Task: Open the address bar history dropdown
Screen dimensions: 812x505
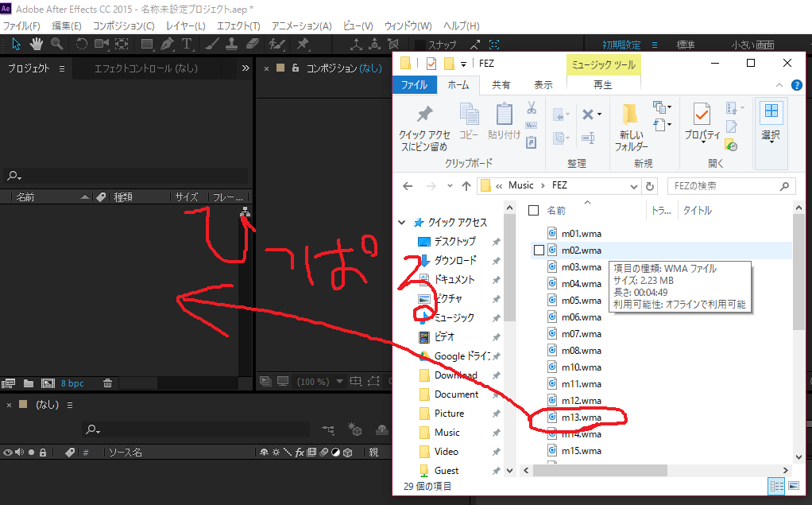Action: 633,186
